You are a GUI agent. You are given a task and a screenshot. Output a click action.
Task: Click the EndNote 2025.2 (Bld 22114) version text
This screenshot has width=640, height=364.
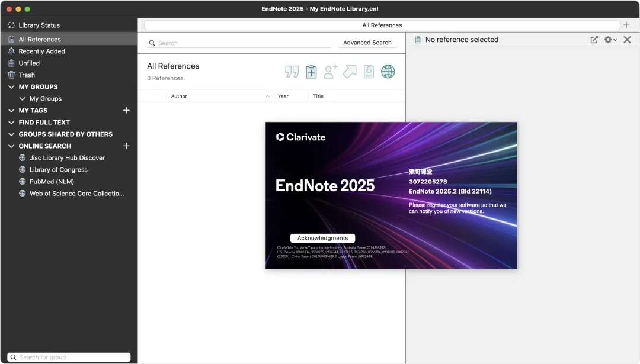click(x=450, y=191)
